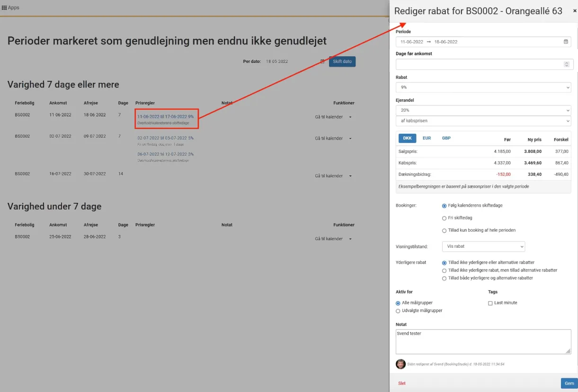Open price rule 11-06-2022 til 17-06-2022 9%
The height and width of the screenshot is (392, 578).
[x=165, y=116]
